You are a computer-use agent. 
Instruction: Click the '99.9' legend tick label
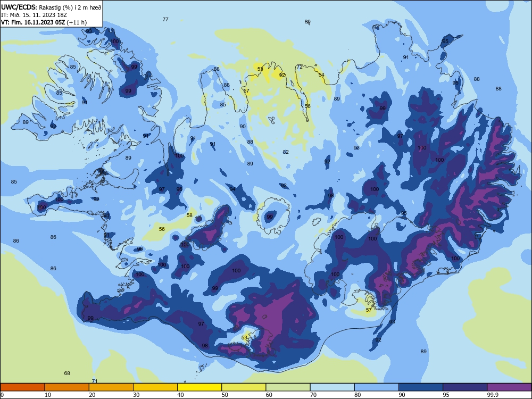click(493, 395)
